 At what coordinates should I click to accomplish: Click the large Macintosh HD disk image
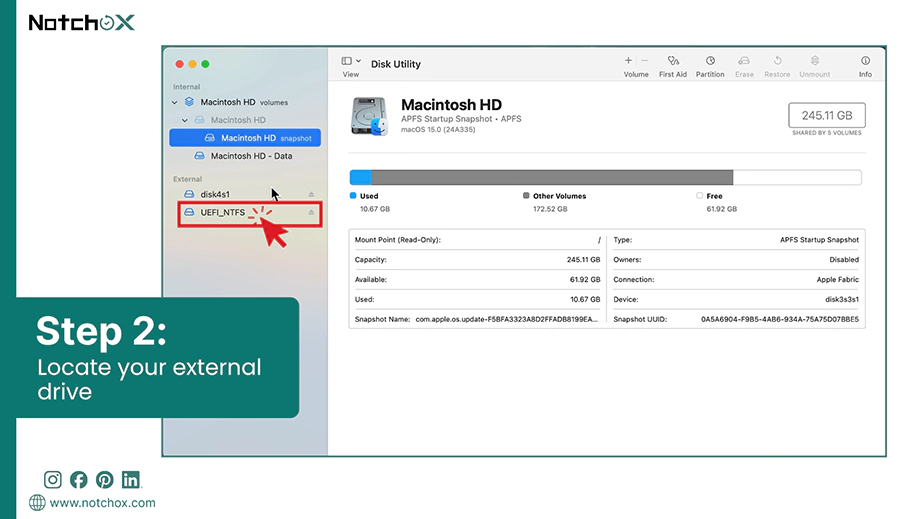click(369, 116)
